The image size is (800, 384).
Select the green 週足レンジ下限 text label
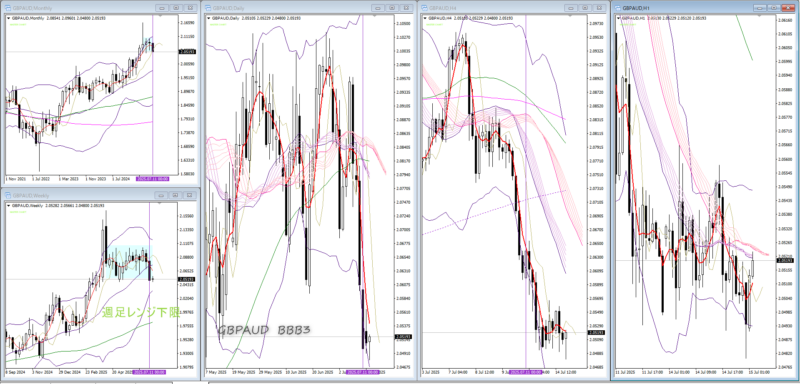[x=140, y=312]
